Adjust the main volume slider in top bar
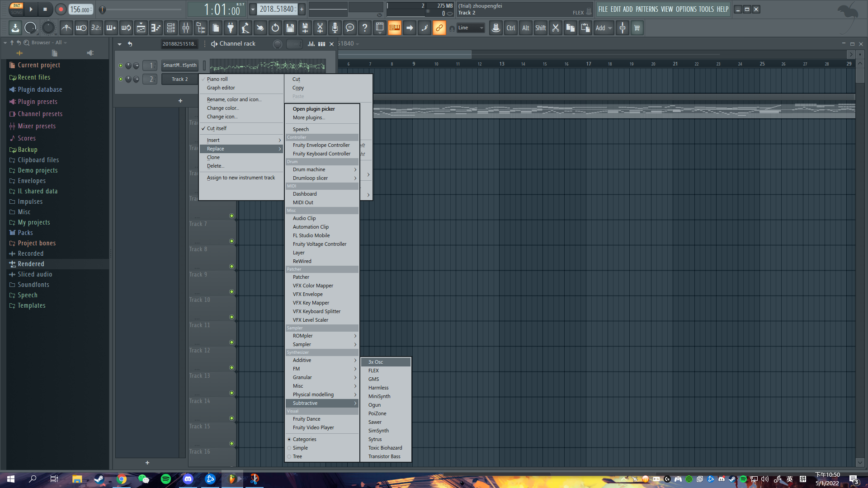This screenshot has width=868, height=488. (141, 9)
